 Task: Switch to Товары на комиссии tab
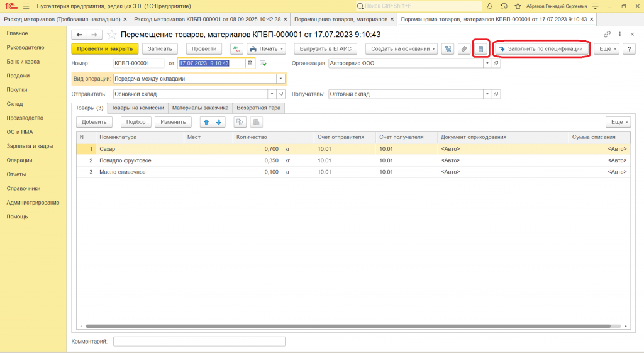[137, 108]
